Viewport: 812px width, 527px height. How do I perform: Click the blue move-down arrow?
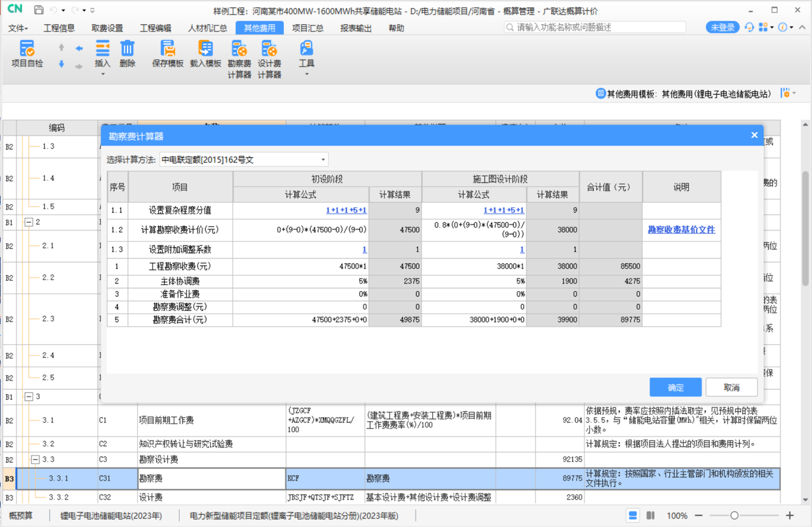coord(61,64)
